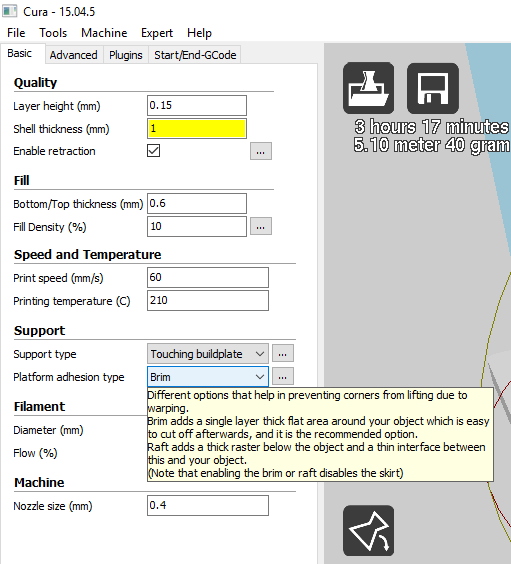
Task: Click the 'Nozzle size (mm)' label
Action: tap(53, 506)
